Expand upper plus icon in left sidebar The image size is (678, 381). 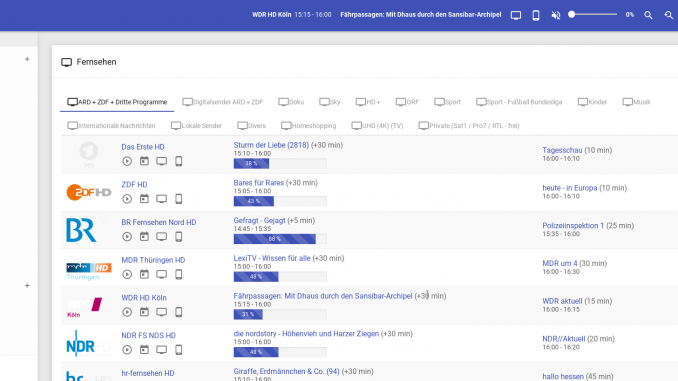(27, 59)
